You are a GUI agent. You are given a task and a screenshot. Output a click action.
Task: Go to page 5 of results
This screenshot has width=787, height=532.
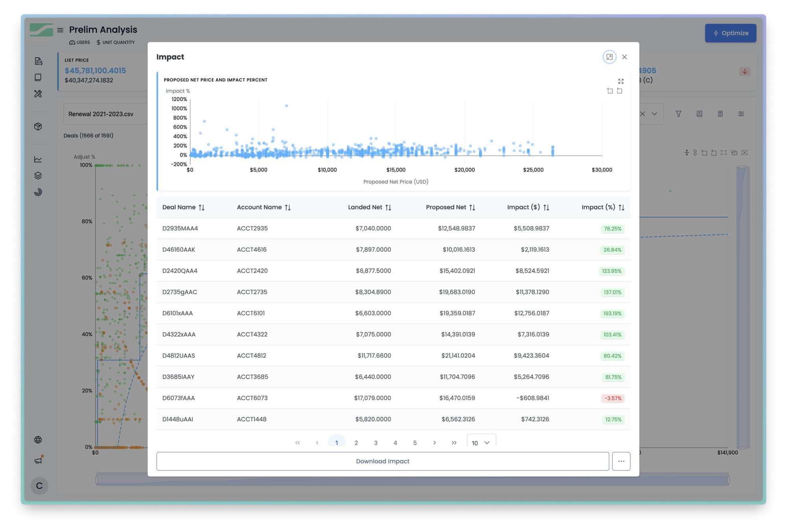click(415, 443)
